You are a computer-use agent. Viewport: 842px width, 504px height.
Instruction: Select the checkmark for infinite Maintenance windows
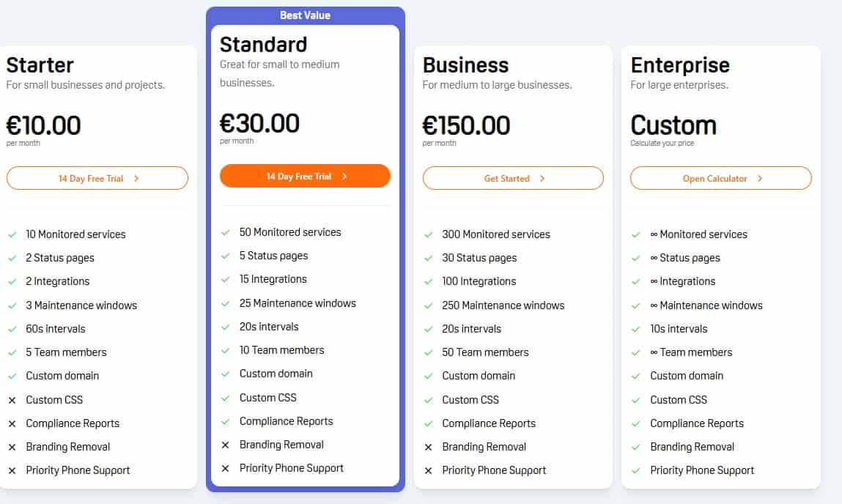pos(636,305)
